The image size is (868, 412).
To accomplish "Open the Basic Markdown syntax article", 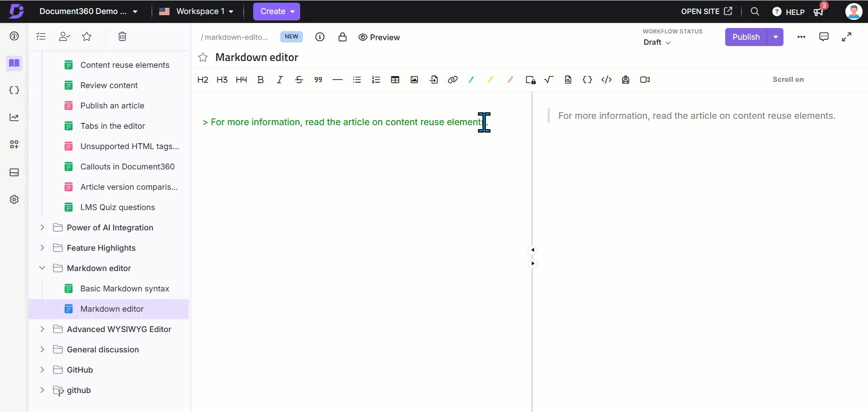I will coord(124,289).
